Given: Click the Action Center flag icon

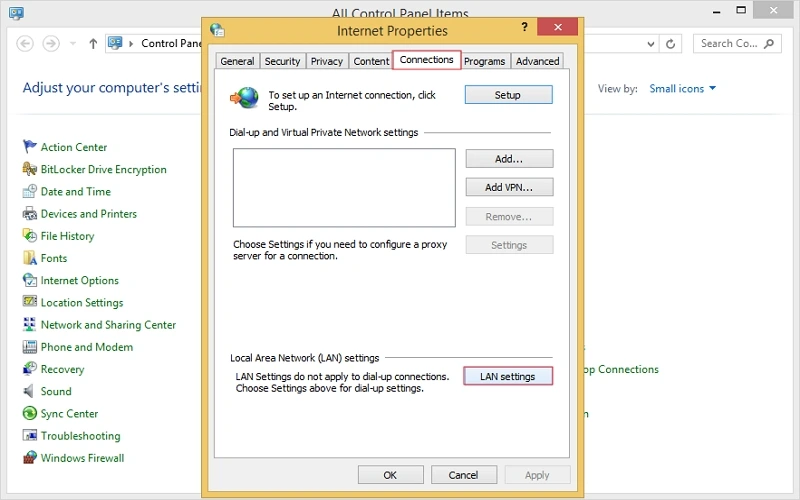Looking at the screenshot, I should tap(30, 147).
